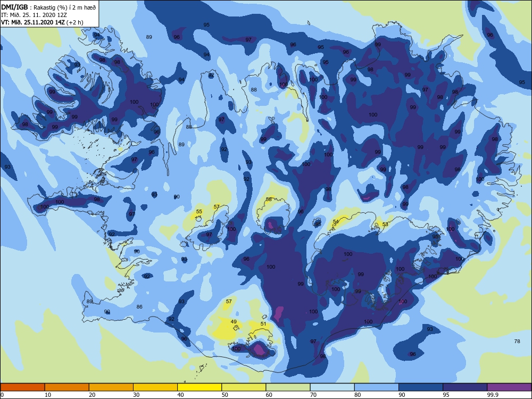Click the 'IT: Mið. 25. 11. 2020 12Z' line
Viewport: 532px width, 399px height.
coord(34,15)
